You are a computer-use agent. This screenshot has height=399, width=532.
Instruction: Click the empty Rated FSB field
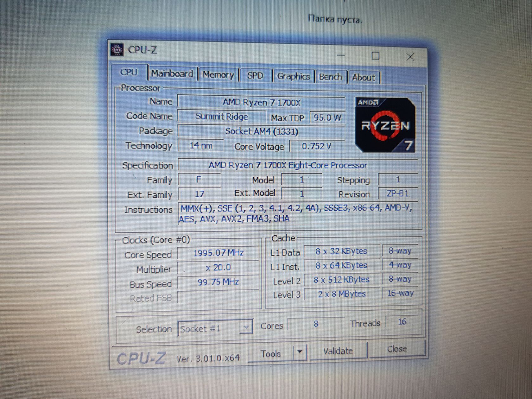tap(218, 297)
